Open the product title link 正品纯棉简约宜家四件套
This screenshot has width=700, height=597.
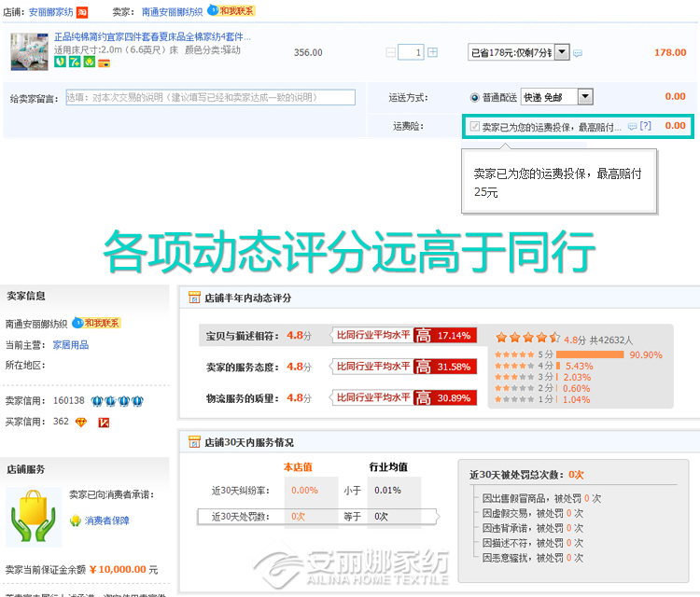click(152, 36)
